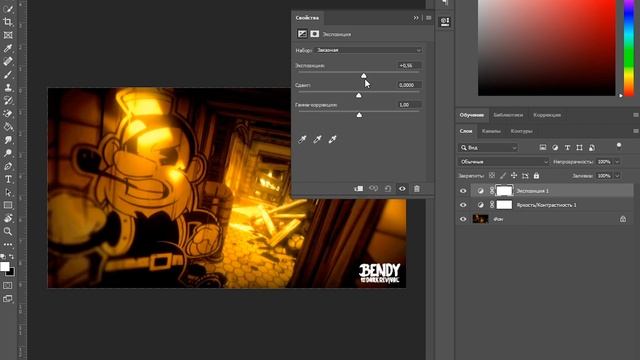640x360 pixels.
Task: Click the white-point eyedropper in Properties
Action: pyautogui.click(x=332, y=140)
